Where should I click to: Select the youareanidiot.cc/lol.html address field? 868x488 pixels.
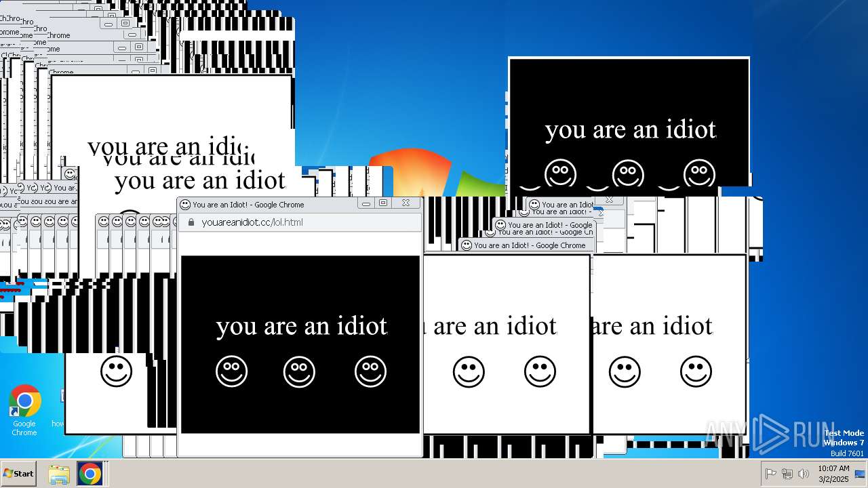299,222
